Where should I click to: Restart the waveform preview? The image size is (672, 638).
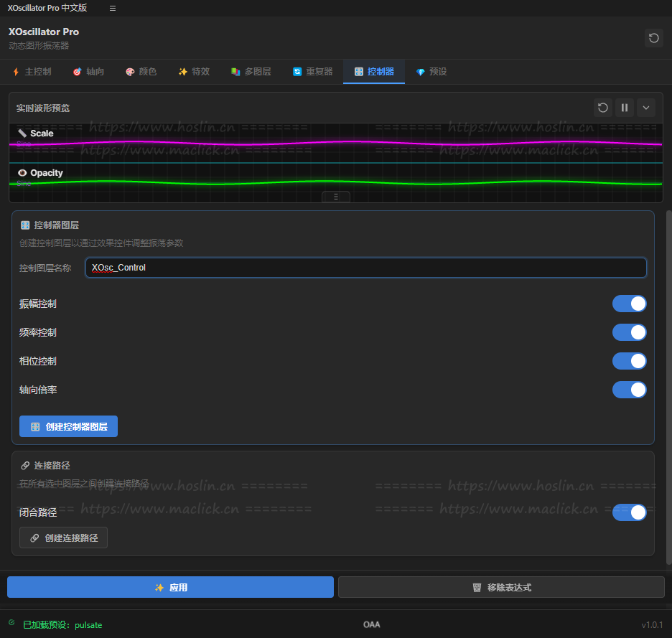point(602,108)
